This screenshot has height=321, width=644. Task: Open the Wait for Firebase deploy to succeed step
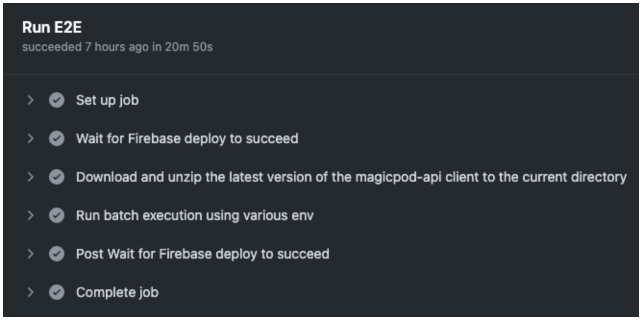point(187,139)
